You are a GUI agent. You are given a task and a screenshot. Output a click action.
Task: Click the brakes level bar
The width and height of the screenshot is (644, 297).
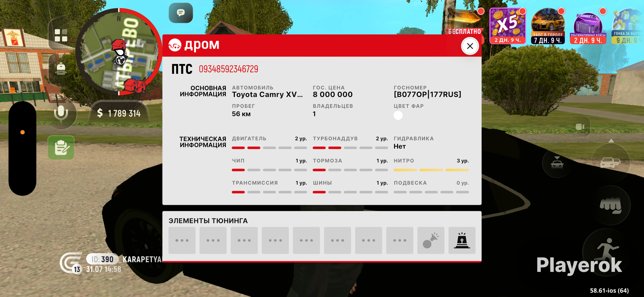(x=350, y=170)
